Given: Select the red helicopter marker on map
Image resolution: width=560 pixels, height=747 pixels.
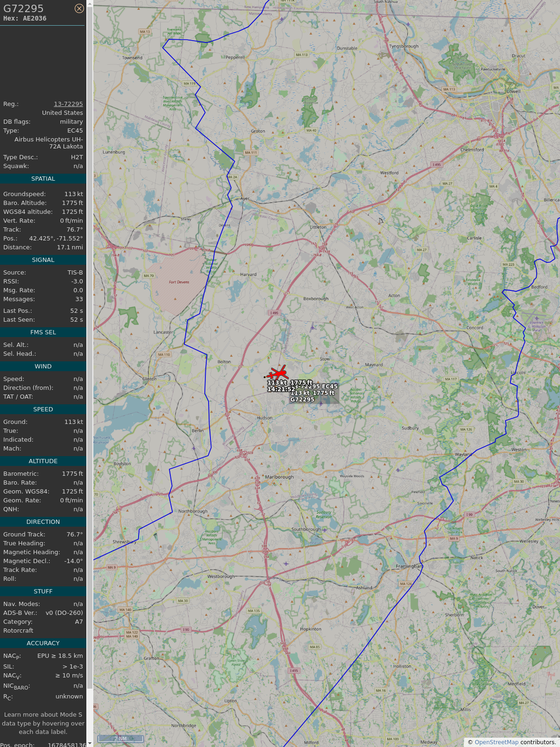Looking at the screenshot, I should [278, 373].
